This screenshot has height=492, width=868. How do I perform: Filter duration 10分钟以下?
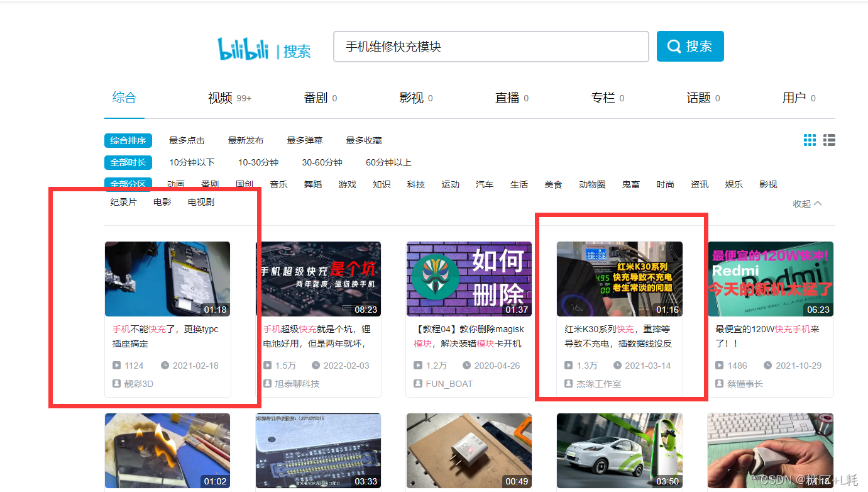(x=192, y=162)
